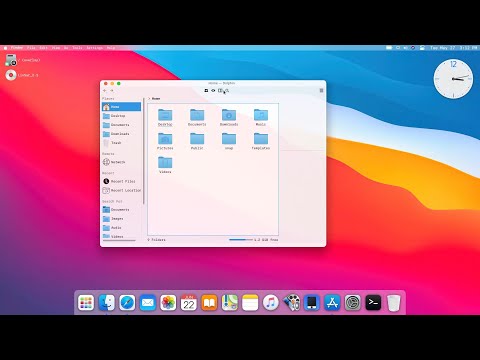Open the hard drive icon on the desktop
This screenshot has height=360, width=480.
click(11, 60)
